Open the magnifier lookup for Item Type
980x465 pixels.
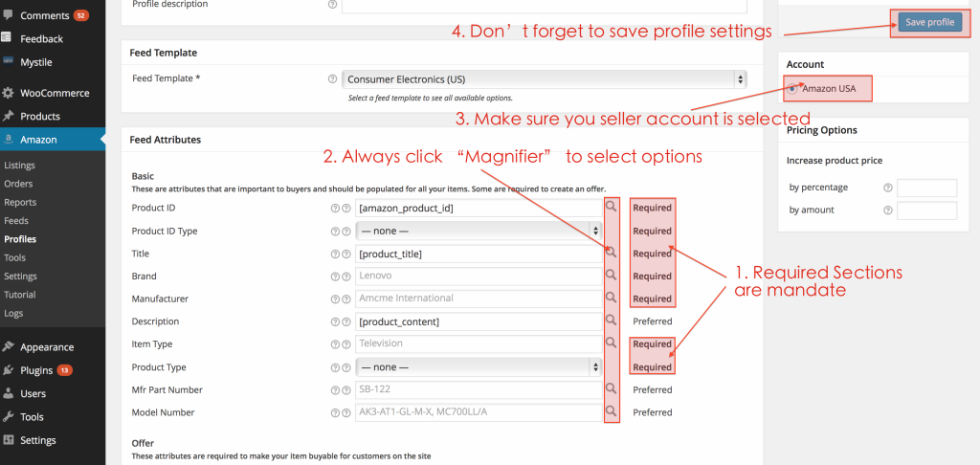[x=611, y=343]
